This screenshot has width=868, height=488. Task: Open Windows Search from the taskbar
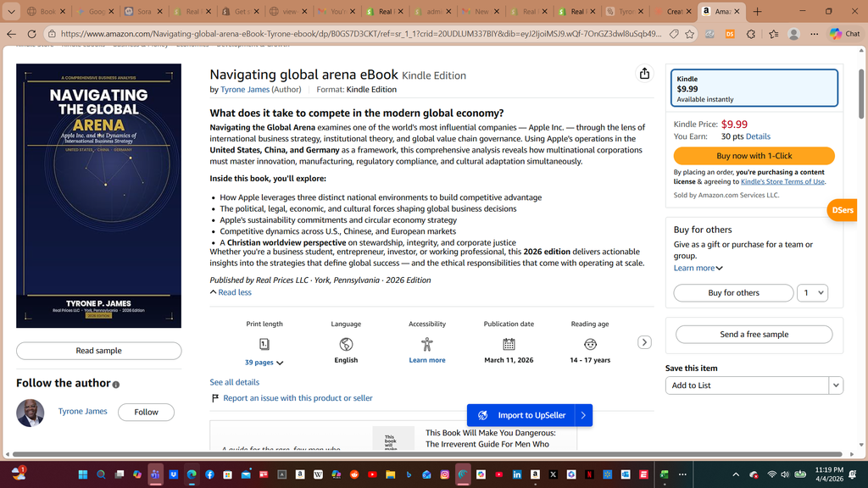click(x=101, y=474)
